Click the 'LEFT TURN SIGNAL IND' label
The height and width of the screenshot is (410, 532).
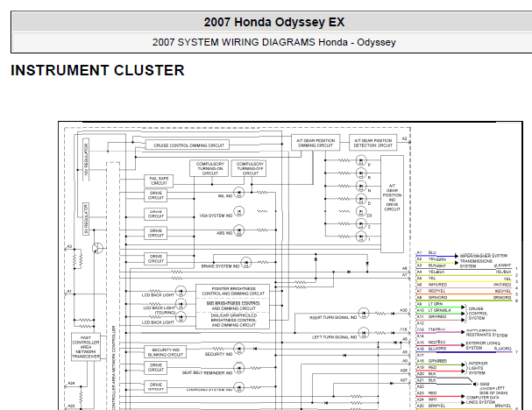coord(334,337)
